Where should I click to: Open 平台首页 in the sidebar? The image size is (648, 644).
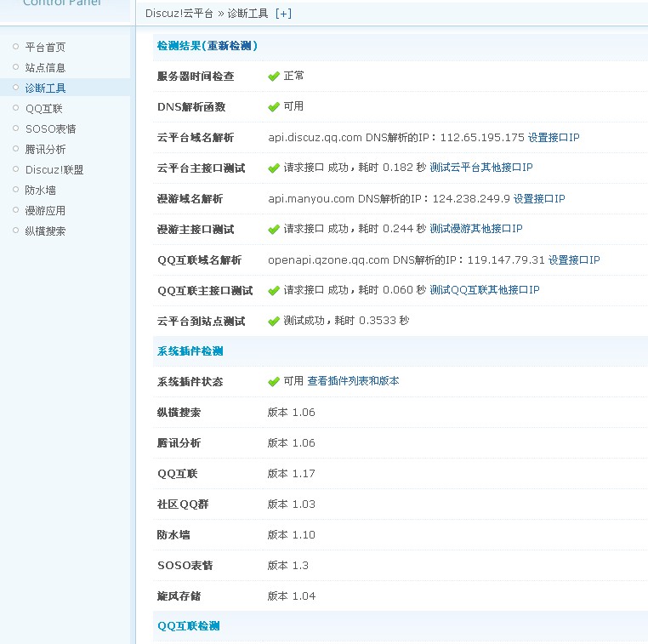[x=45, y=47]
